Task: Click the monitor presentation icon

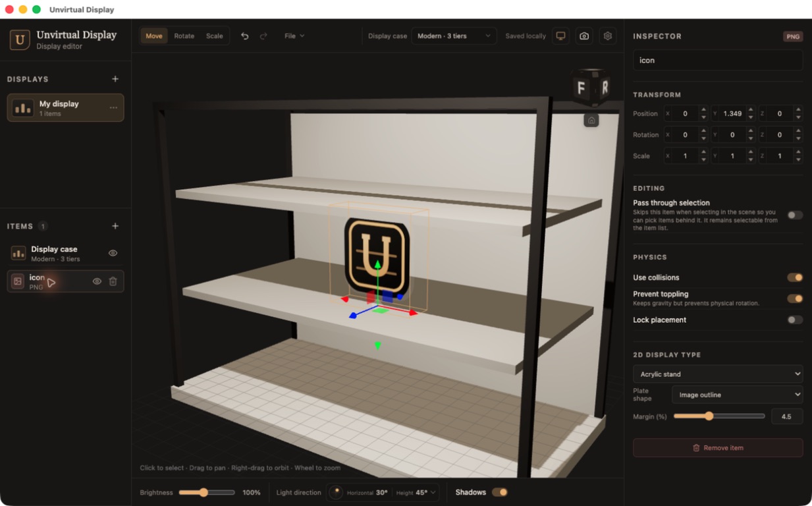Action: point(560,36)
